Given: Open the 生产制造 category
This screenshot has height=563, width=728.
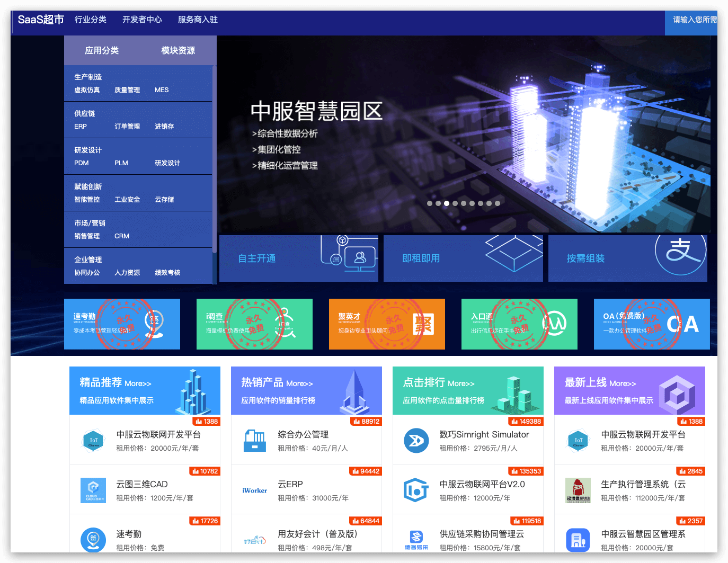Looking at the screenshot, I should pyautogui.click(x=88, y=77).
